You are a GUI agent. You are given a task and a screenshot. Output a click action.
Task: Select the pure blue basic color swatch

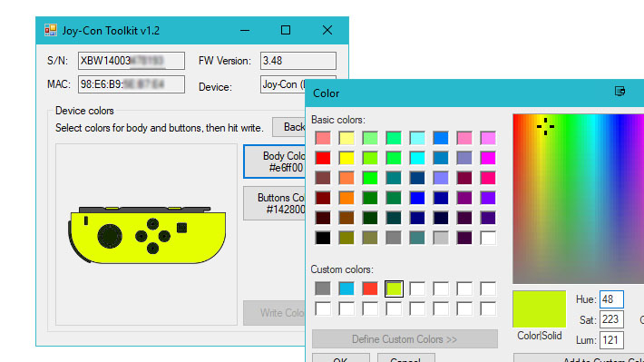[x=417, y=198]
